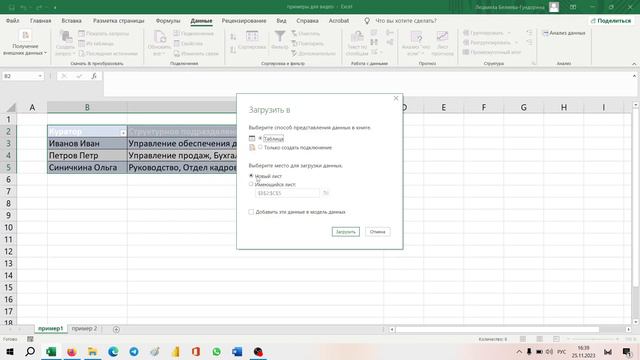Open WhatsApp from the taskbar
Viewport: 640px width, 360px height.
[x=216, y=351]
